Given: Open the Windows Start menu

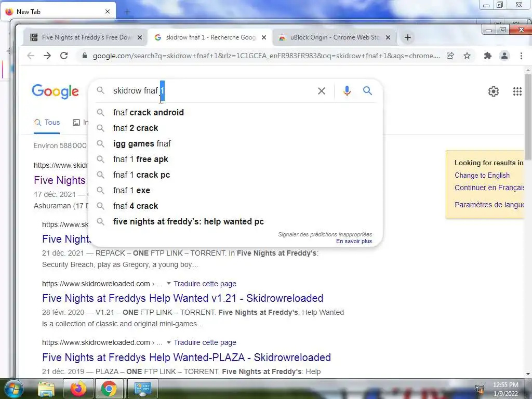Looking at the screenshot, I should [14, 389].
